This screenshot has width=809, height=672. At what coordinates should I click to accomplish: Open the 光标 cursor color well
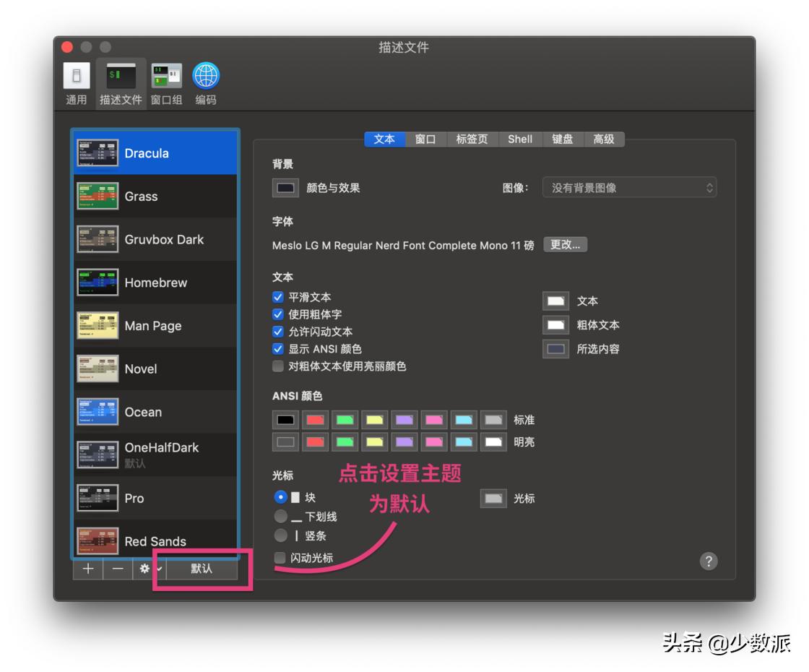[494, 499]
